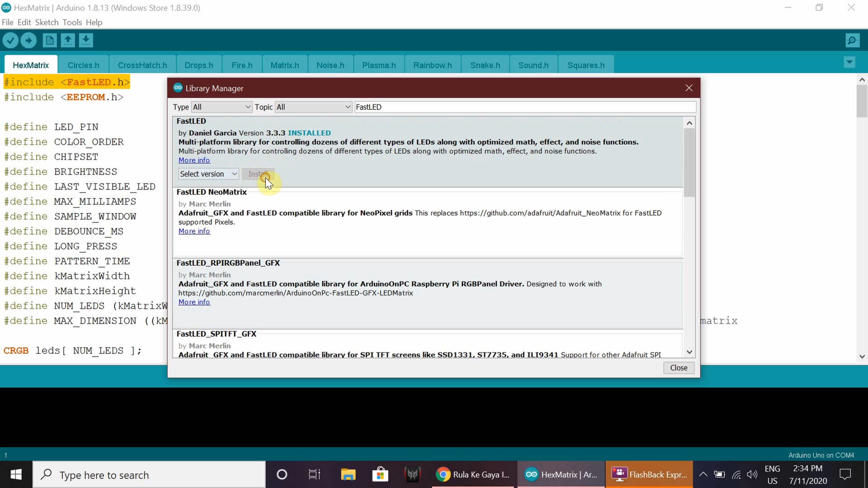The width and height of the screenshot is (868, 488).
Task: Create a new sketch with New icon
Action: click(50, 41)
